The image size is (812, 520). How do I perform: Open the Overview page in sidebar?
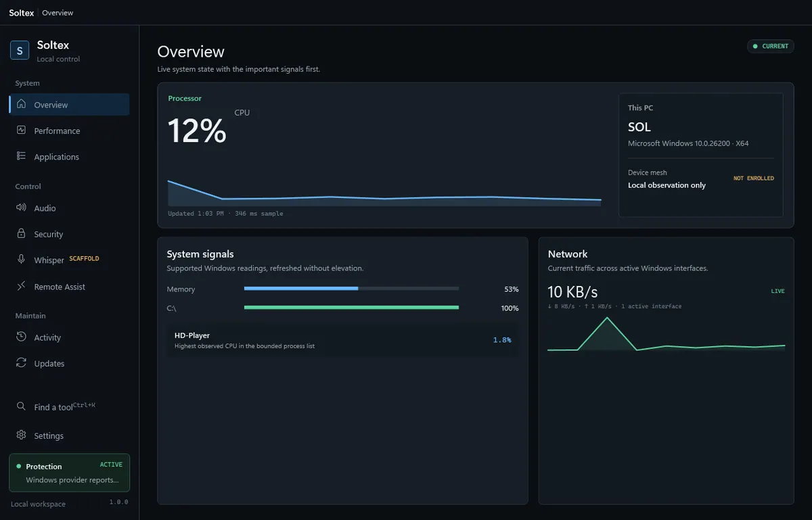tap(69, 105)
